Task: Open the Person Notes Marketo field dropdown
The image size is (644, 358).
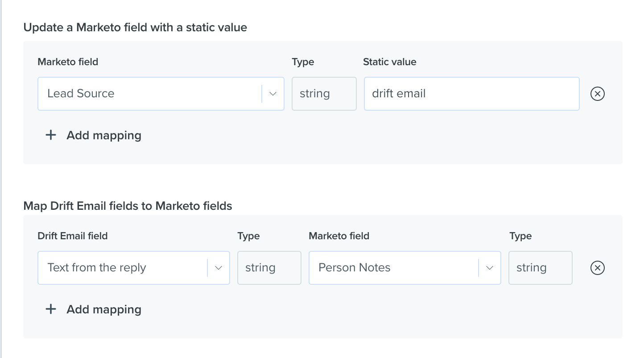Action: [405, 268]
